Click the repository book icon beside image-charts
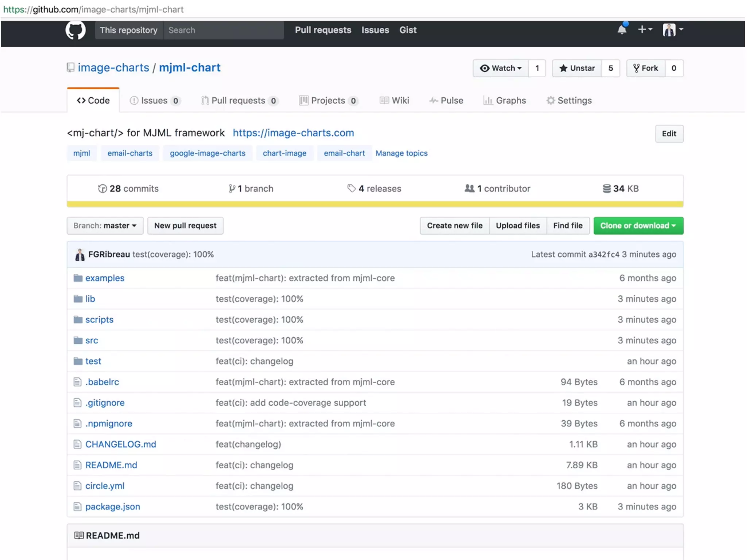This screenshot has height=560, width=747. 71,68
